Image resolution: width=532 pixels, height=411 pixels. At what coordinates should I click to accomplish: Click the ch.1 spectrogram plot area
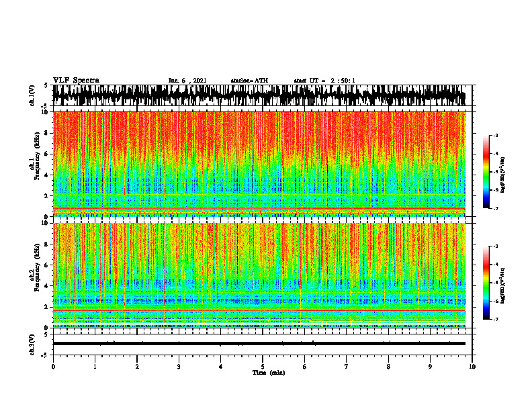point(259,164)
